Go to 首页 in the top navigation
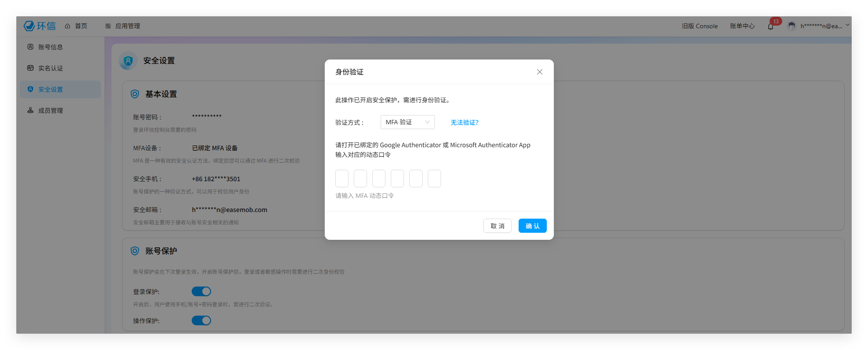The width and height of the screenshot is (868, 350). point(76,26)
